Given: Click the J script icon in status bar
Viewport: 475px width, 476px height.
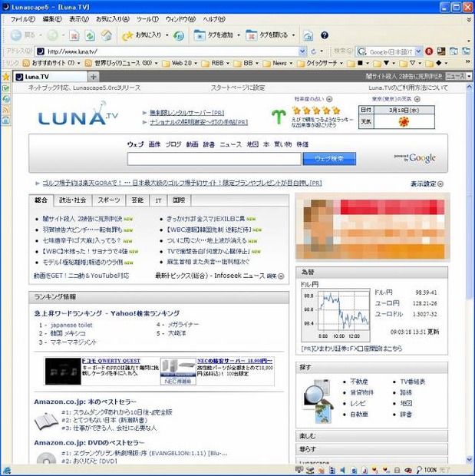Looking at the screenshot, I should coord(364,470).
